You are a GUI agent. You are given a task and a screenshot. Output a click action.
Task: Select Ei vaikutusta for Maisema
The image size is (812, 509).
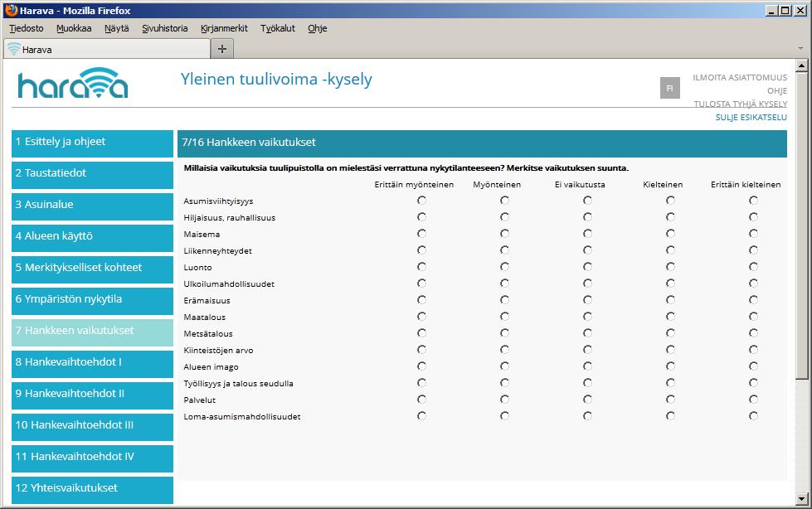point(587,234)
